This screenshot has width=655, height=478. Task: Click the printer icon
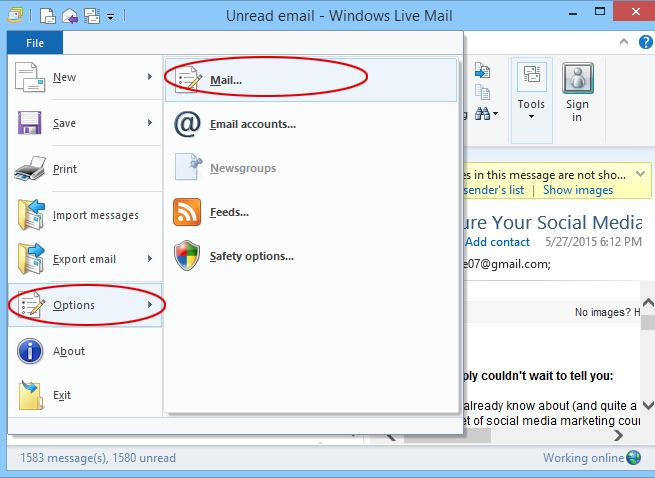tap(30, 169)
